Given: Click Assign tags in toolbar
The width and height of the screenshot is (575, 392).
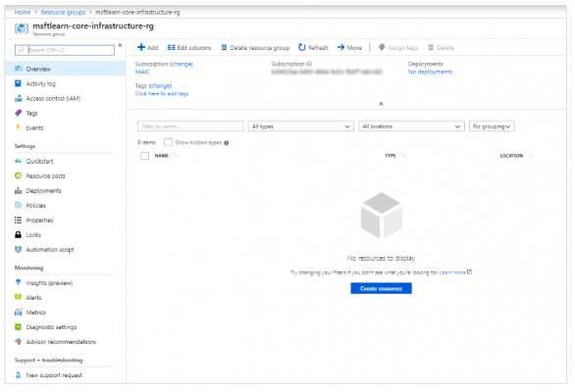Looking at the screenshot, I should [398, 48].
